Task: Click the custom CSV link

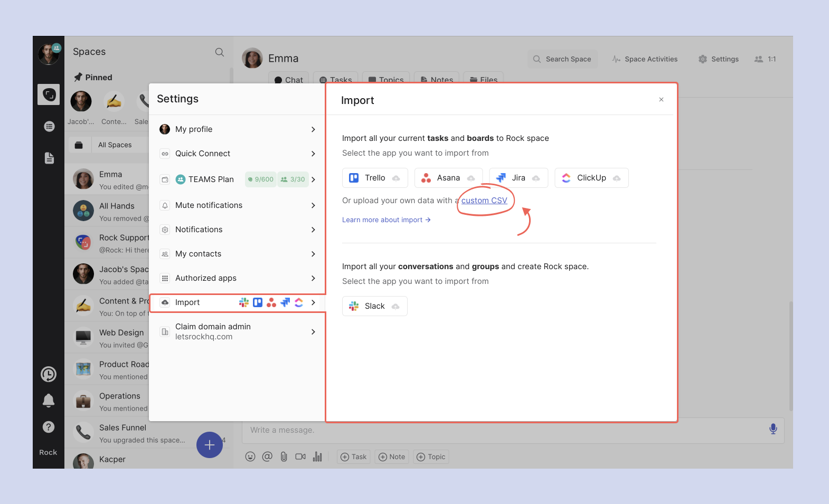Action: coord(484,201)
